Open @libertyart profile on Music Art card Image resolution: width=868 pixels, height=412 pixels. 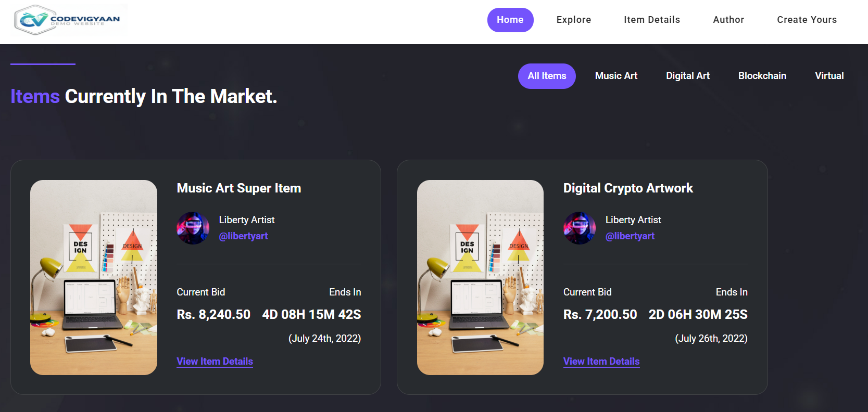(x=243, y=236)
